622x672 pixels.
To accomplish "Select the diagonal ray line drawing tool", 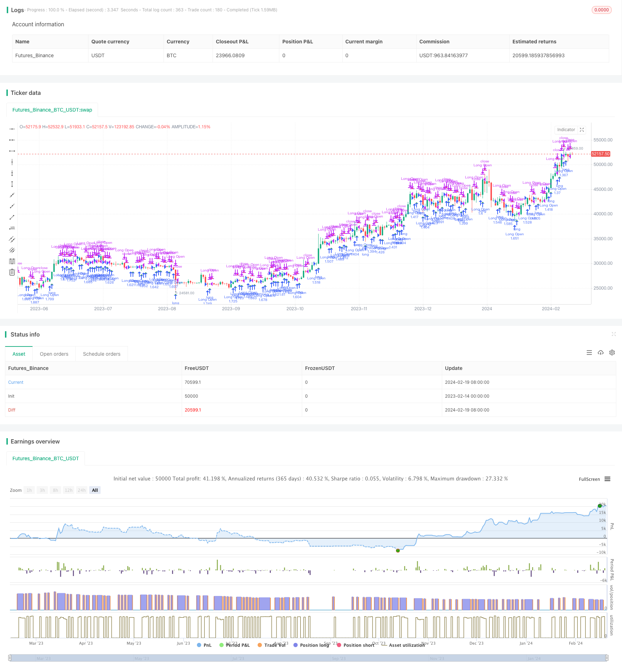I will pos(12,206).
